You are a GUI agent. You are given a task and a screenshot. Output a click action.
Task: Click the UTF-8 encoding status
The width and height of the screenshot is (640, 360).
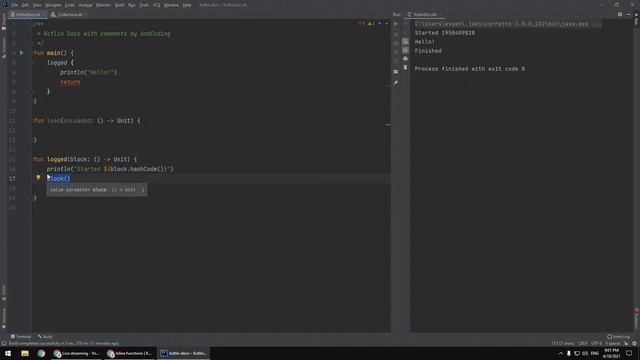coord(596,343)
